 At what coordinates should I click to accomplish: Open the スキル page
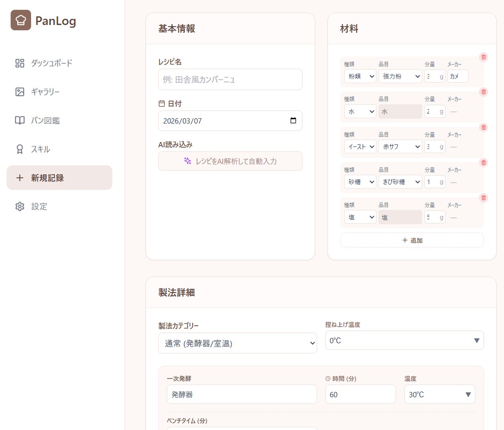(x=59, y=149)
